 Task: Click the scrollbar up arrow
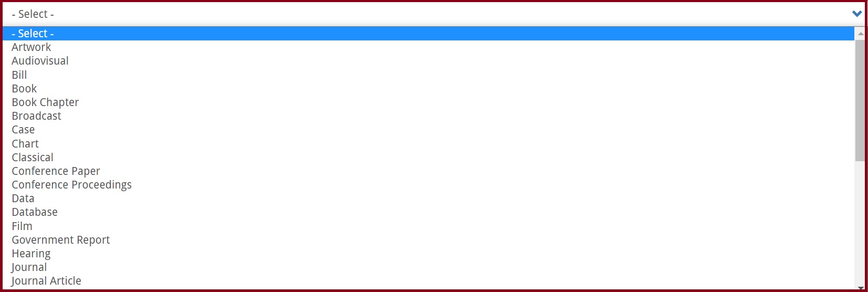(860, 34)
